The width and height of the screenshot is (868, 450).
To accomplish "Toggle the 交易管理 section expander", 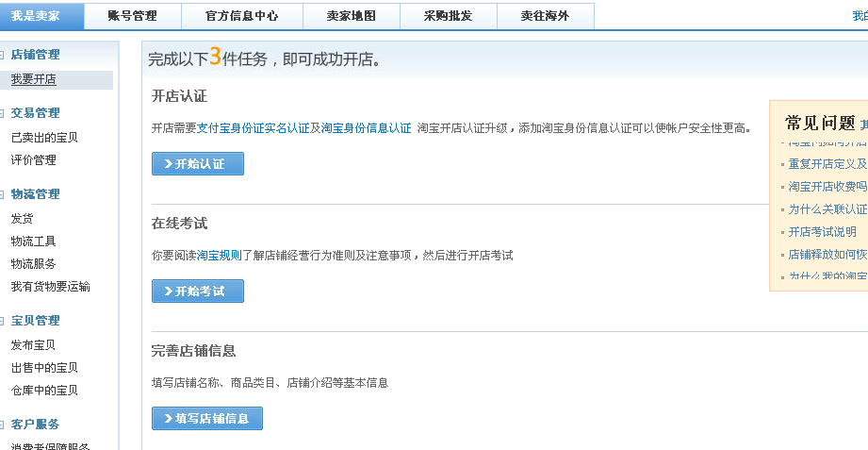I will click(4, 113).
